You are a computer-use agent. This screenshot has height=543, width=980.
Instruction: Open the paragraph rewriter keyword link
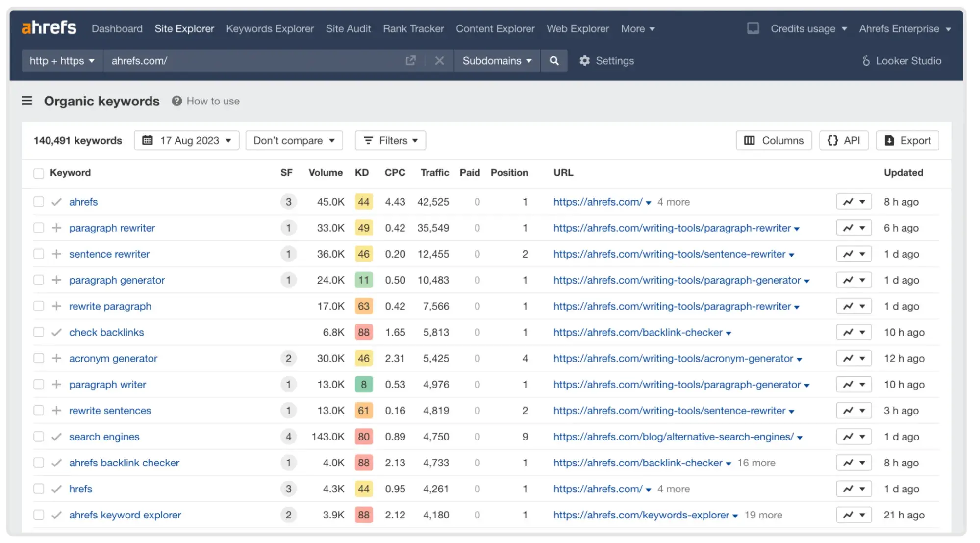pyautogui.click(x=112, y=228)
